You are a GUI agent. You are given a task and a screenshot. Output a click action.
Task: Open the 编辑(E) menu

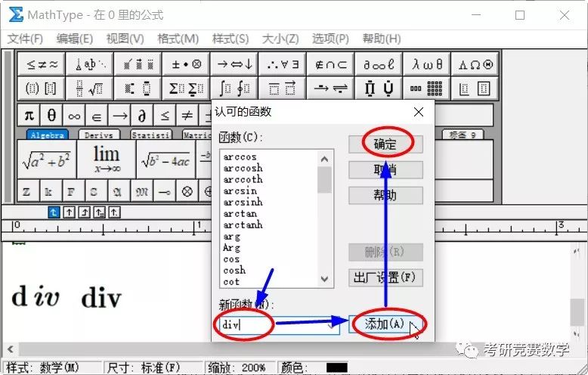[75, 39]
